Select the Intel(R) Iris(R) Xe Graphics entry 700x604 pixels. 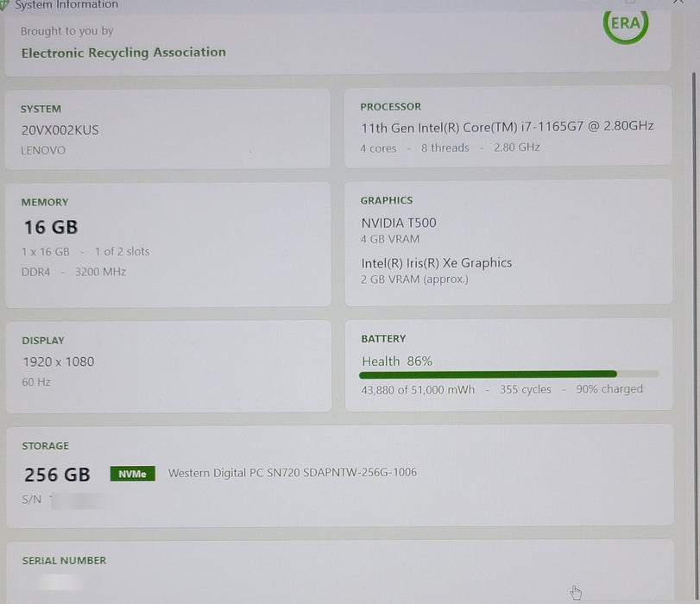437,263
